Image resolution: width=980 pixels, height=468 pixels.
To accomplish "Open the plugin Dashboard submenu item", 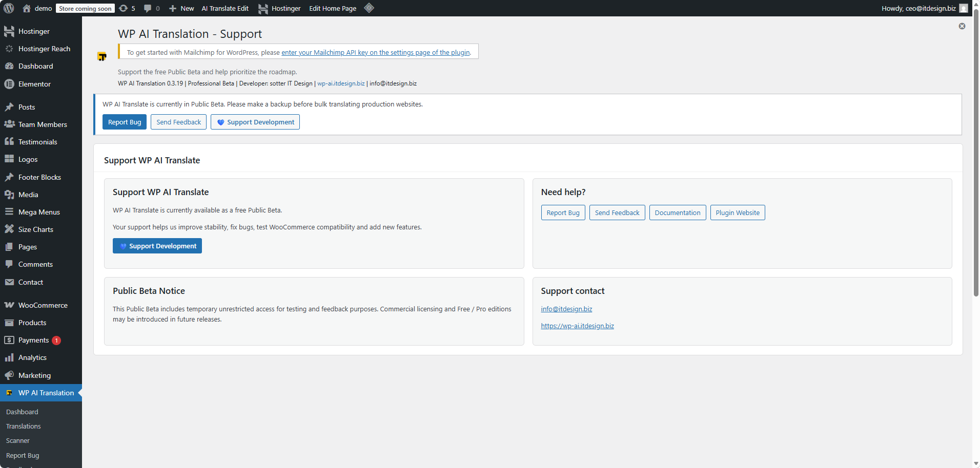I will pos(22,412).
